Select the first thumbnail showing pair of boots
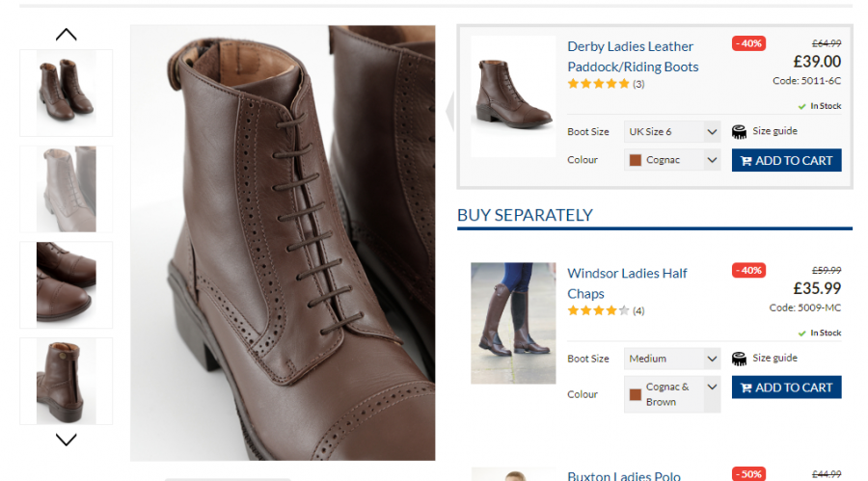 pos(66,93)
